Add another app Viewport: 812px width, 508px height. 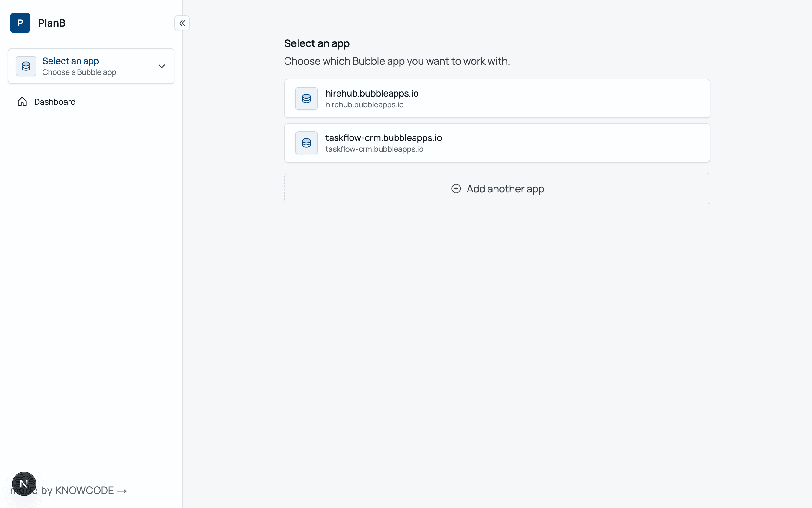(x=497, y=189)
